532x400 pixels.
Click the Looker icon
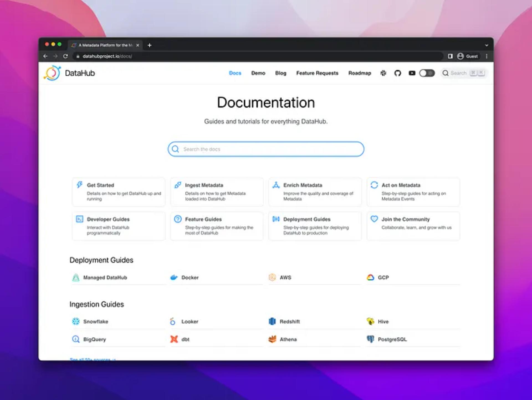(173, 321)
